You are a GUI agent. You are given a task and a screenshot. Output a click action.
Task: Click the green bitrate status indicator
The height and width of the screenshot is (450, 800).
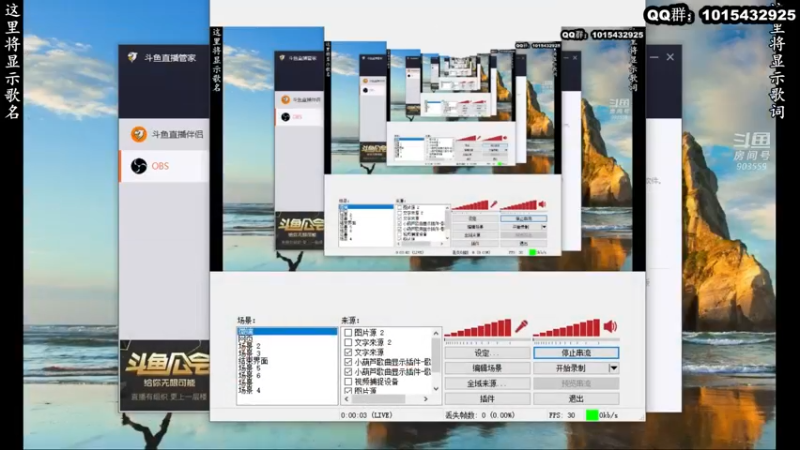coord(592,415)
